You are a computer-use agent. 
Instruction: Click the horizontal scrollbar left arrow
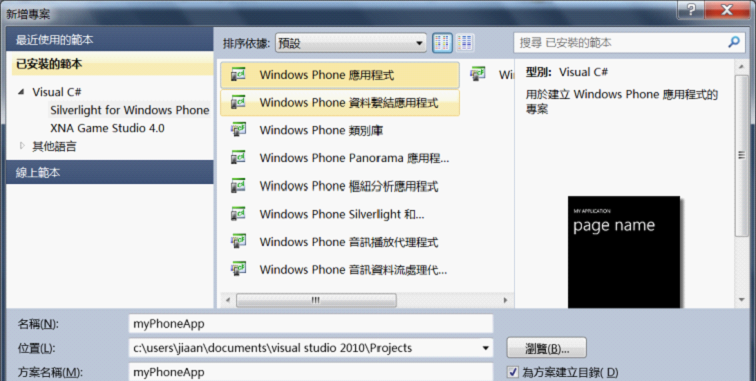tap(228, 300)
